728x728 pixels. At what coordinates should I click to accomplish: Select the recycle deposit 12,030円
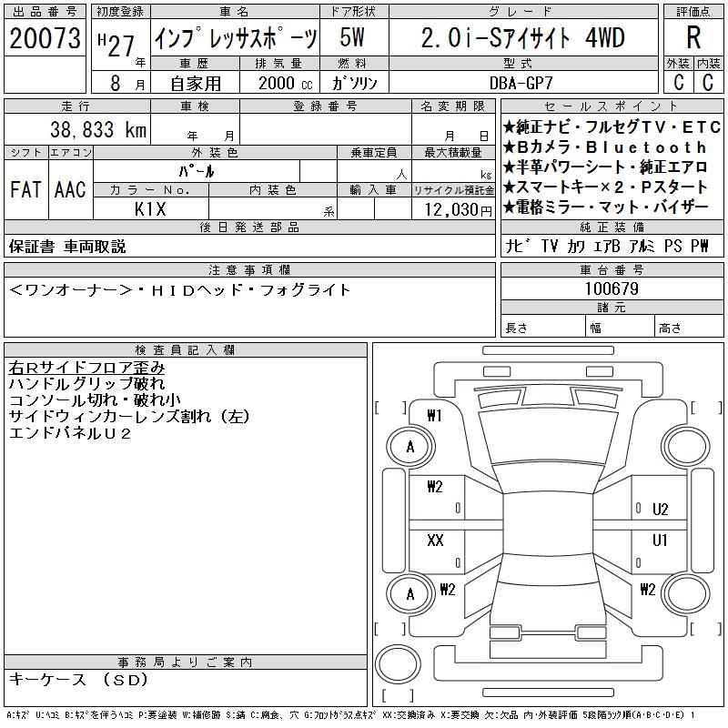[x=458, y=209]
